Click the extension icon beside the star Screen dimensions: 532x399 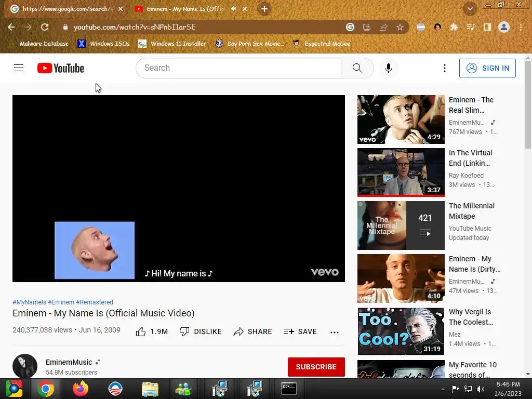pyautogui.click(x=421, y=27)
